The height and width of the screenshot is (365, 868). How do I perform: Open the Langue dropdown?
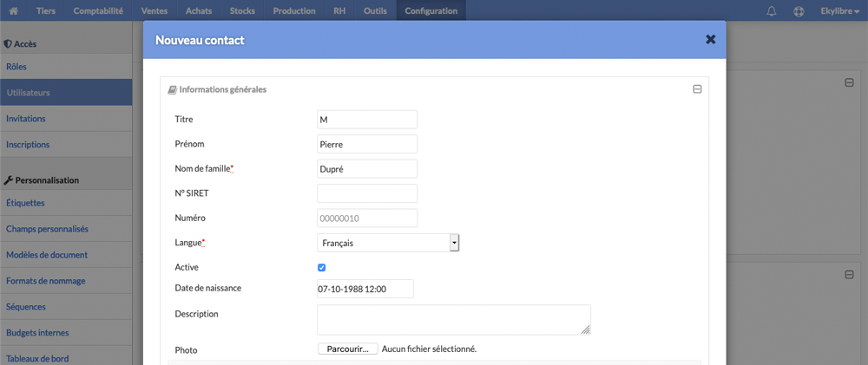pos(388,243)
